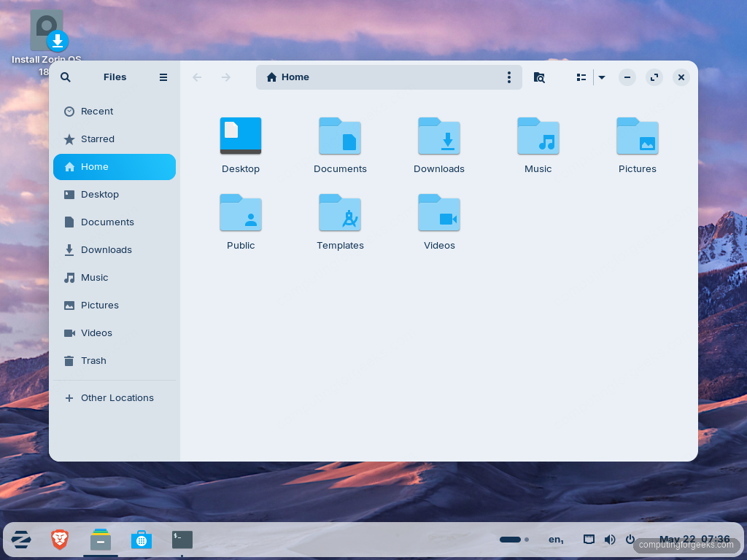Go forward with the right arrow
Image resolution: width=747 pixels, height=560 pixels.
coord(226,77)
